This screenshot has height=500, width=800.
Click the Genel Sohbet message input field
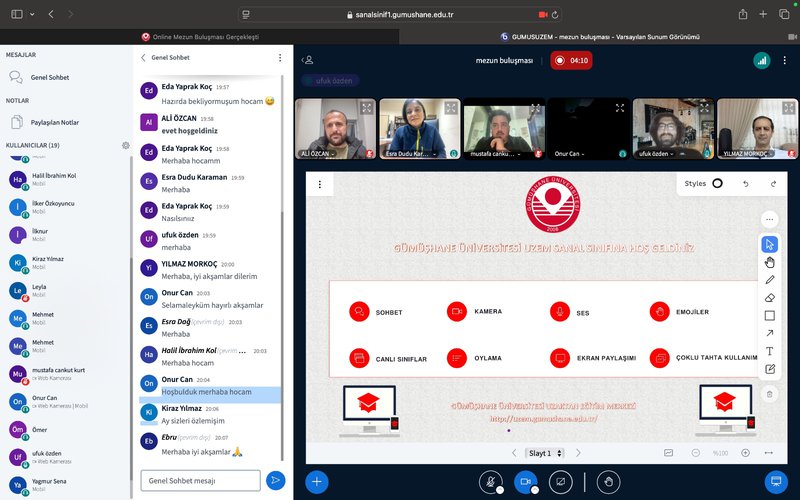(201, 481)
